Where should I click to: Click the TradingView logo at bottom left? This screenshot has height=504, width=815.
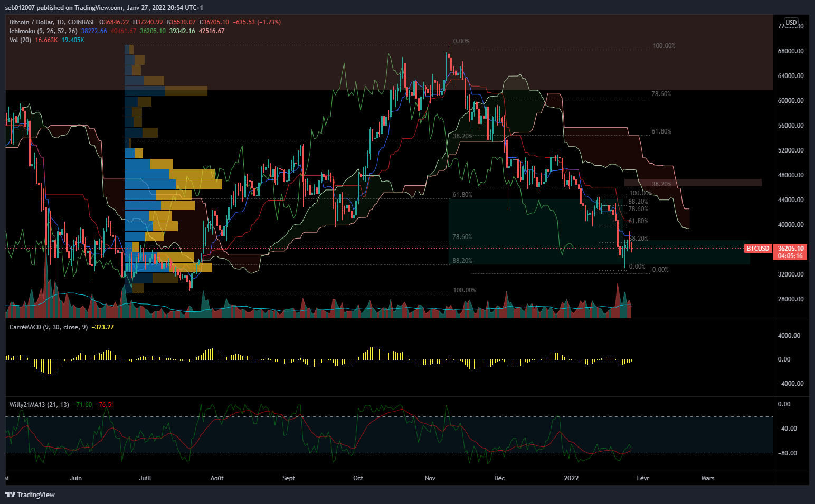[x=30, y=495]
